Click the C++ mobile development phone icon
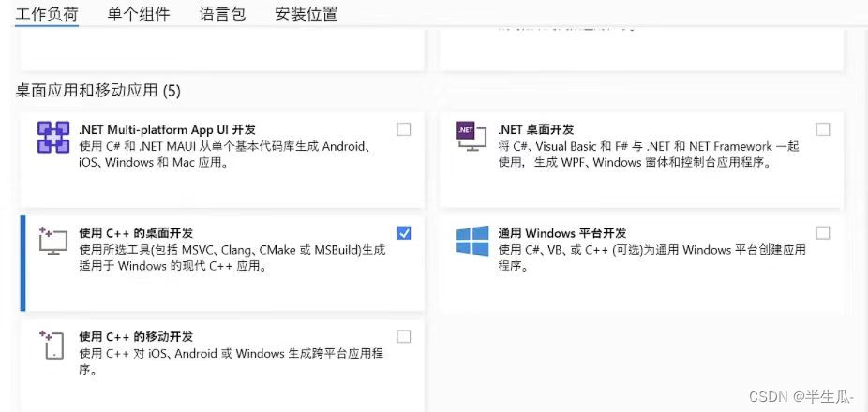Image resolution: width=868 pixels, height=412 pixels. point(53,345)
